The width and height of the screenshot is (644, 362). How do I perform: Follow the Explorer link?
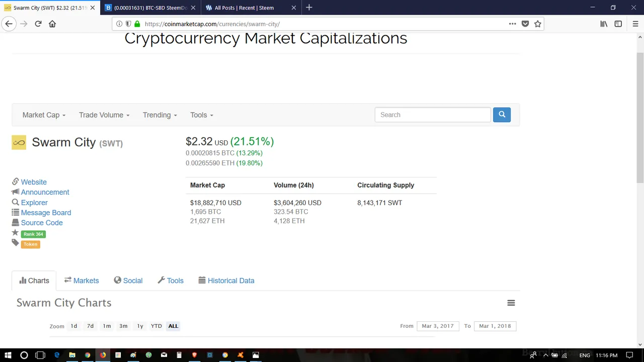tap(34, 203)
